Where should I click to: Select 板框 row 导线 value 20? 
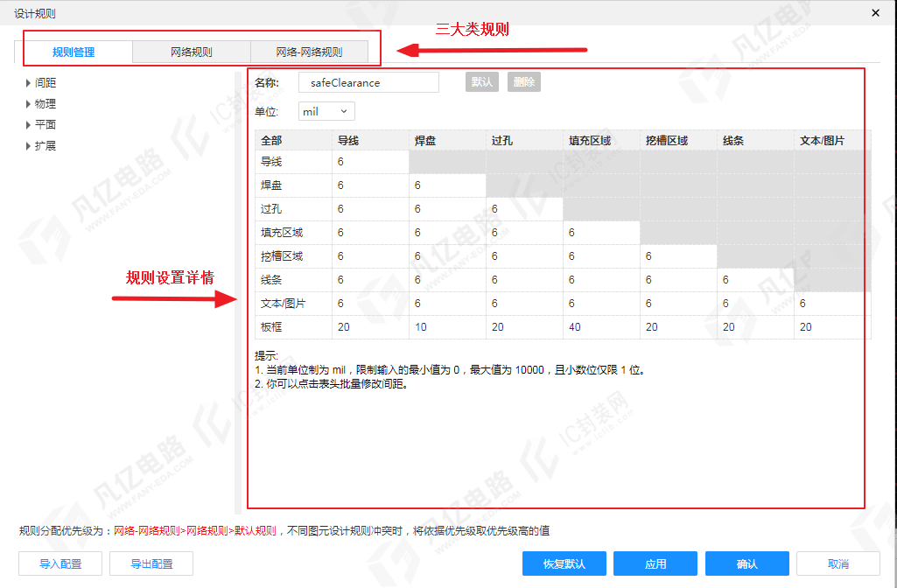pos(370,327)
